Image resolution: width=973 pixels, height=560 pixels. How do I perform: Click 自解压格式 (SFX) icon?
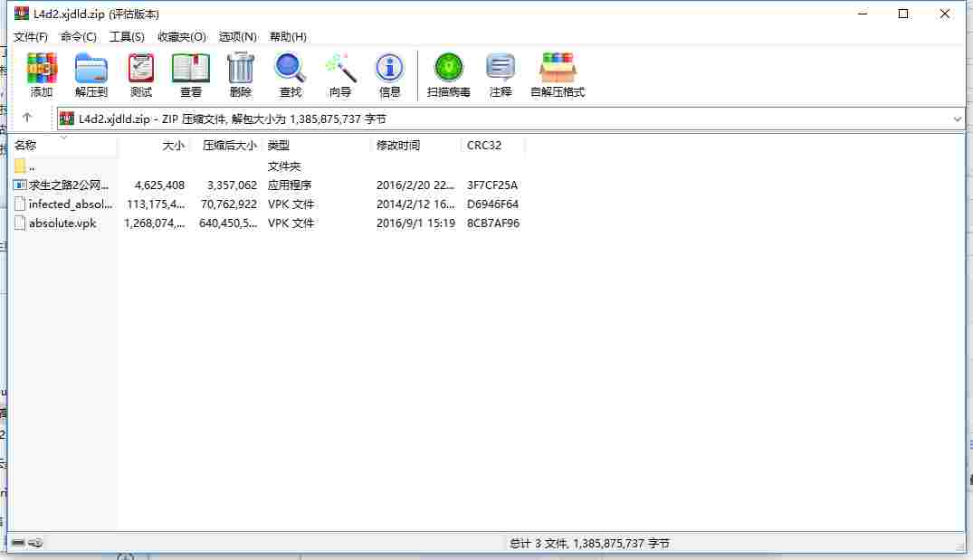click(x=558, y=68)
